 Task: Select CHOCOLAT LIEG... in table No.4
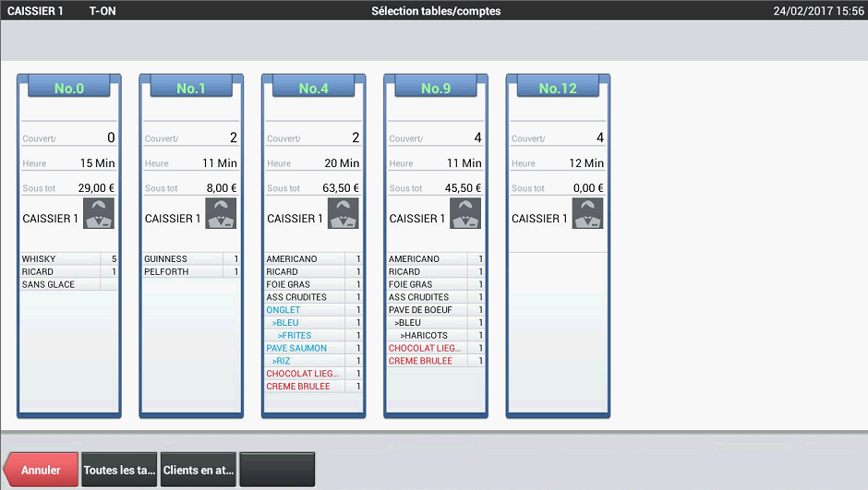(314, 374)
